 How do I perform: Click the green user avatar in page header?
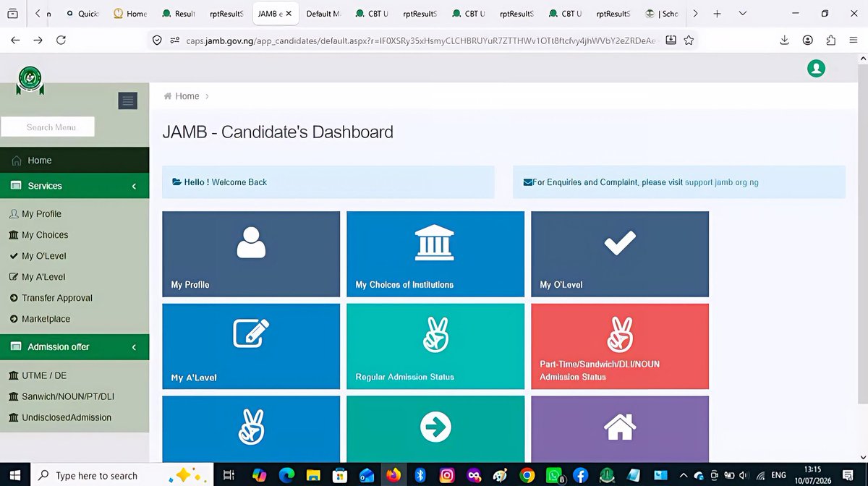pos(816,68)
